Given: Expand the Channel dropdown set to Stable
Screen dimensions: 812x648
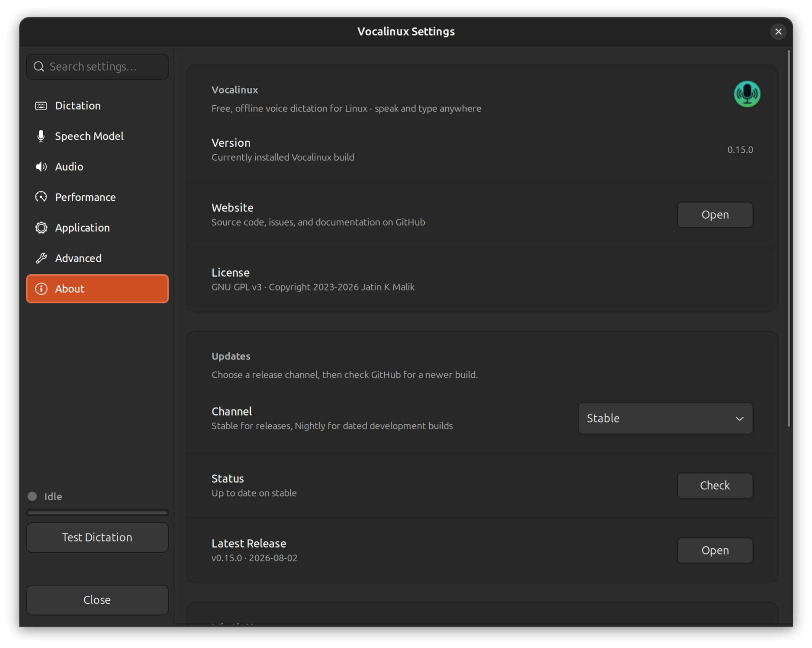Looking at the screenshot, I should coord(665,418).
